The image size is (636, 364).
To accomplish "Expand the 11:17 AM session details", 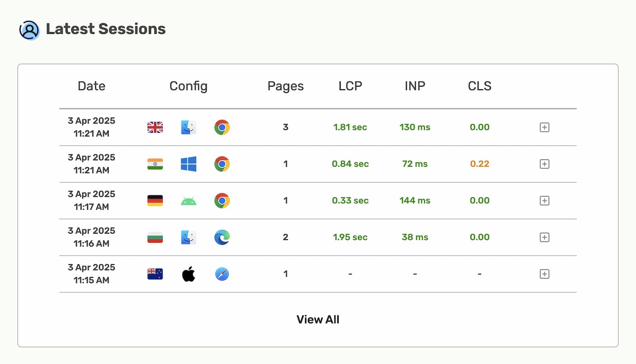I will coord(544,201).
